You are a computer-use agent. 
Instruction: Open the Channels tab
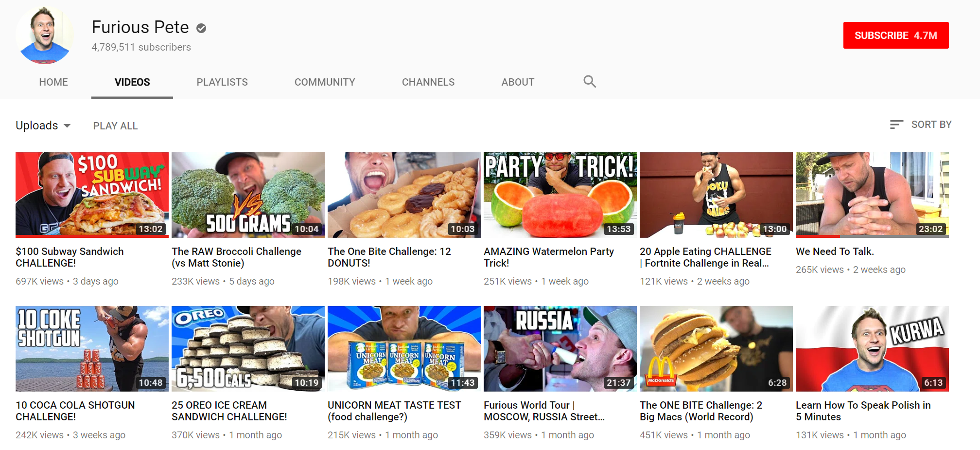click(428, 82)
